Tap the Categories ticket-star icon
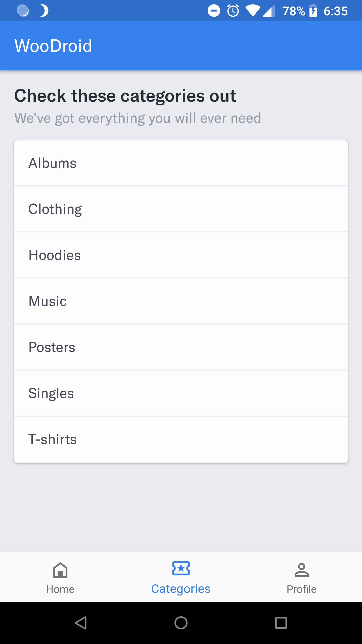This screenshot has width=362, height=644. pos(181,568)
